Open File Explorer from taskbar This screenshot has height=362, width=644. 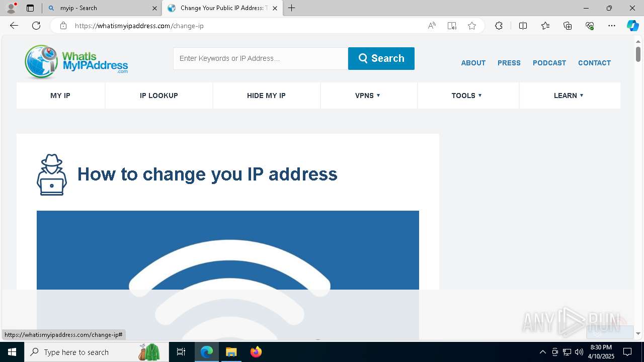(231, 352)
